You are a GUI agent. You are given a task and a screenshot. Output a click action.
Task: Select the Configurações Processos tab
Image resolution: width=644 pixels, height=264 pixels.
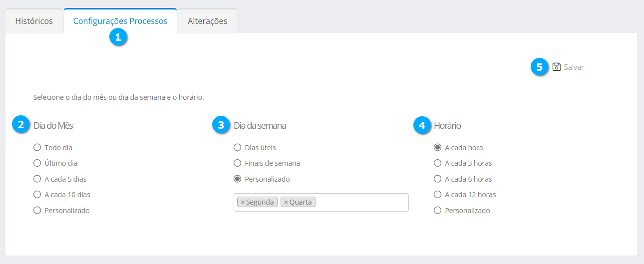pyautogui.click(x=120, y=21)
